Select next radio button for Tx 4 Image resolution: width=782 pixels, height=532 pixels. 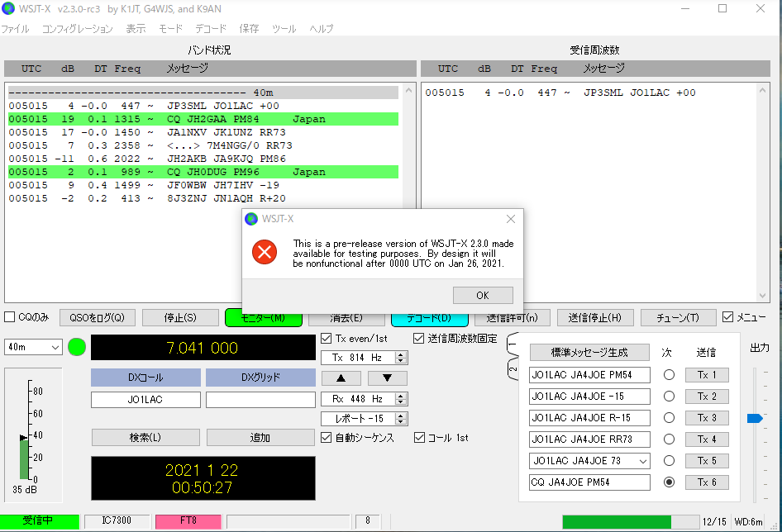point(670,439)
